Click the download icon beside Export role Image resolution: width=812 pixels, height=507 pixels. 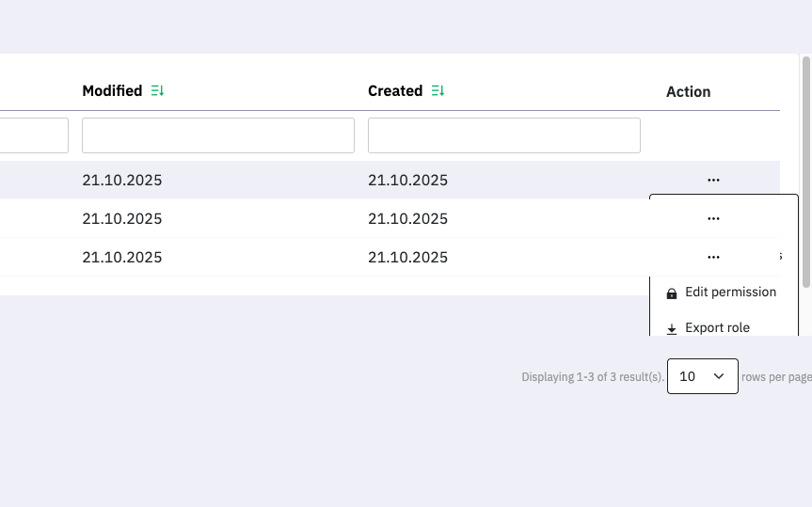(x=672, y=329)
